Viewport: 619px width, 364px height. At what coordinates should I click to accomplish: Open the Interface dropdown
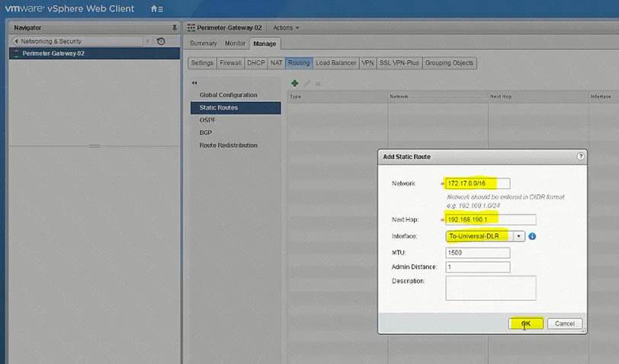[520, 236]
